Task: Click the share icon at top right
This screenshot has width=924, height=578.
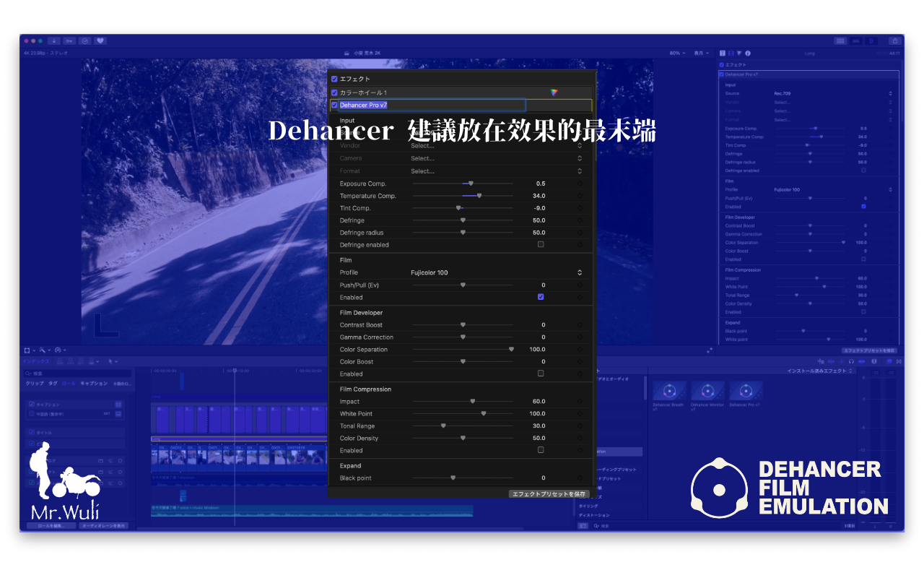Action: point(895,41)
